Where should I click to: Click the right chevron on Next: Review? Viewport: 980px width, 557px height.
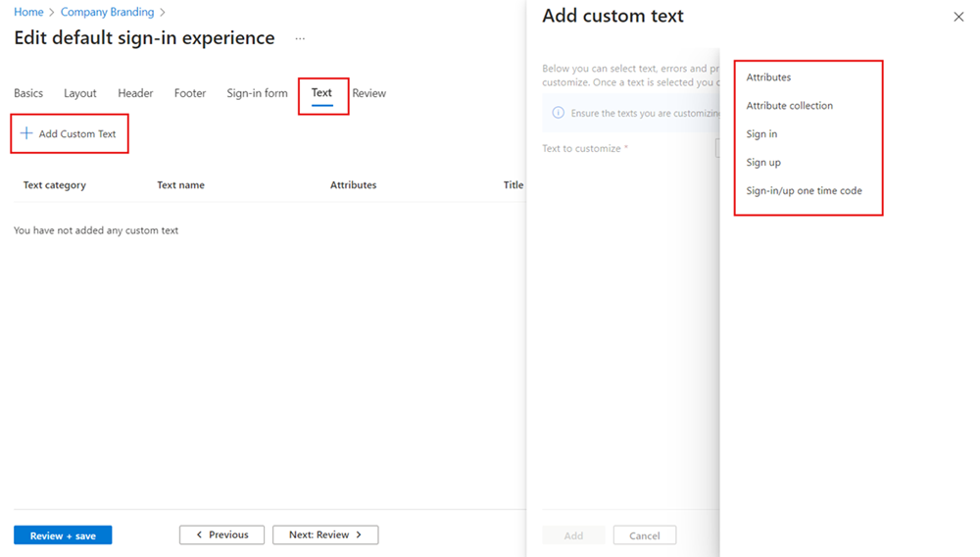(359, 534)
